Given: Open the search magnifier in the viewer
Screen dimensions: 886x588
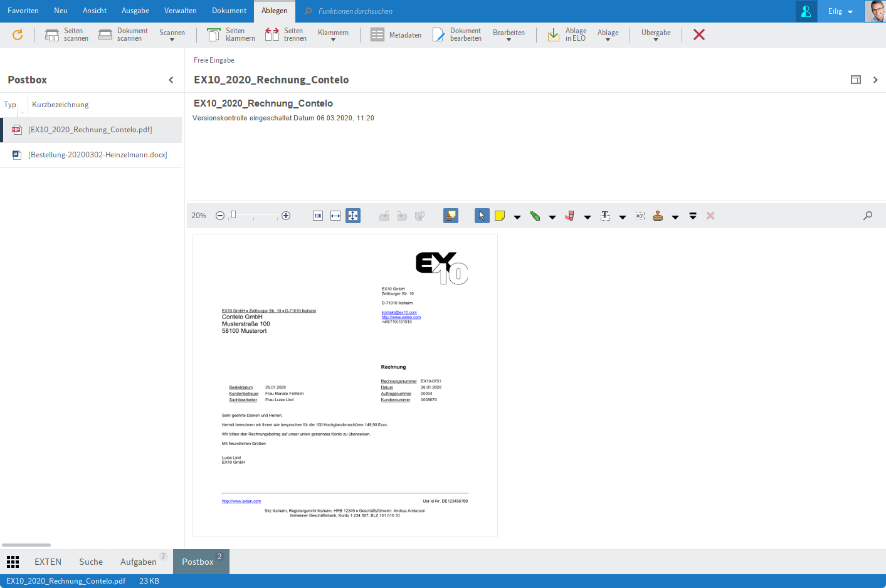Looking at the screenshot, I should (868, 216).
